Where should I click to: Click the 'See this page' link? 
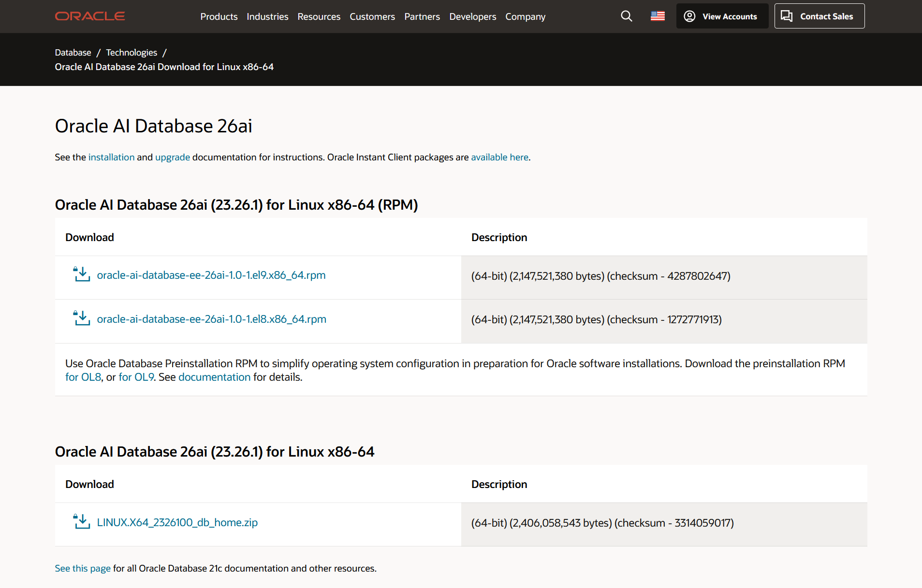click(83, 569)
